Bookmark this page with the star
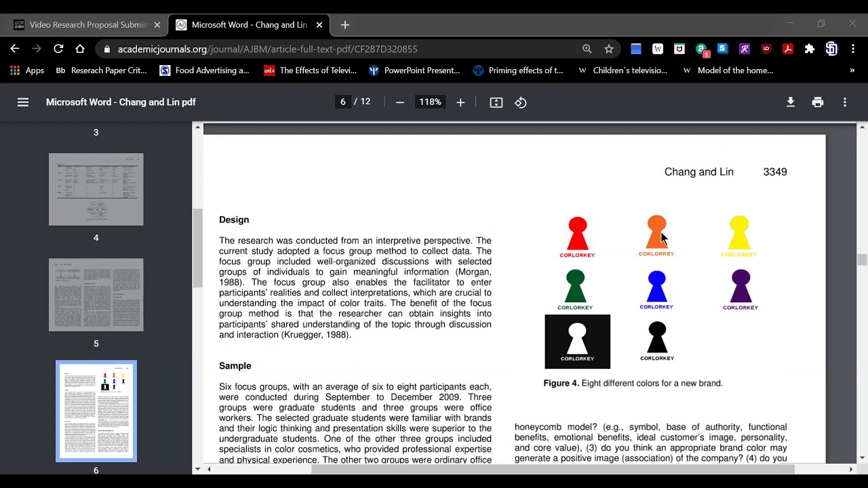868x488 pixels. pyautogui.click(x=609, y=49)
